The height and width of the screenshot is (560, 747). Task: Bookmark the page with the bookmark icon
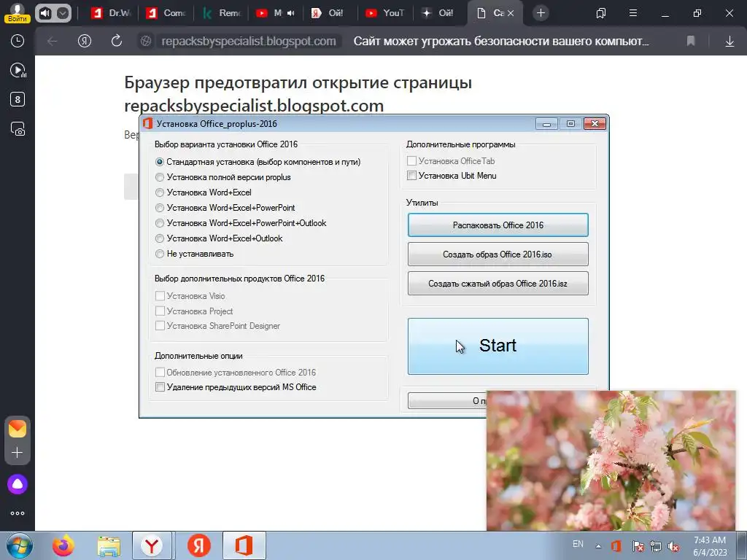[691, 42]
